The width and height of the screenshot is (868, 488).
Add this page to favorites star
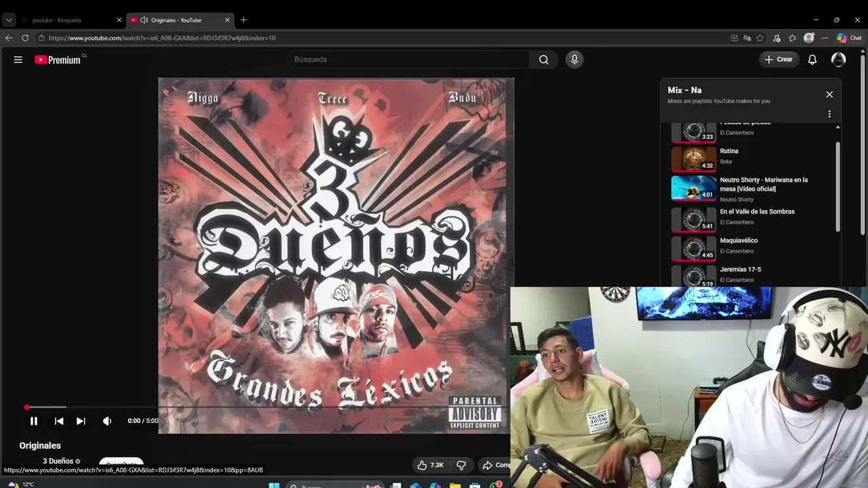760,38
